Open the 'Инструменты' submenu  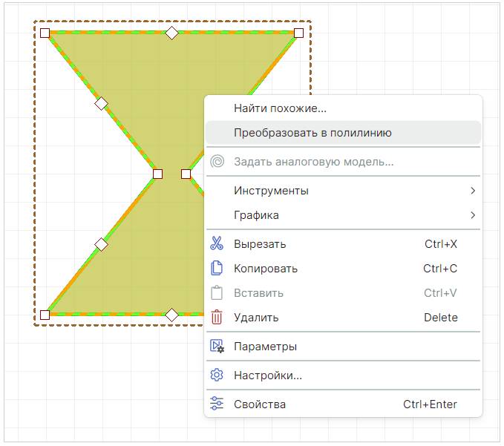coord(343,191)
